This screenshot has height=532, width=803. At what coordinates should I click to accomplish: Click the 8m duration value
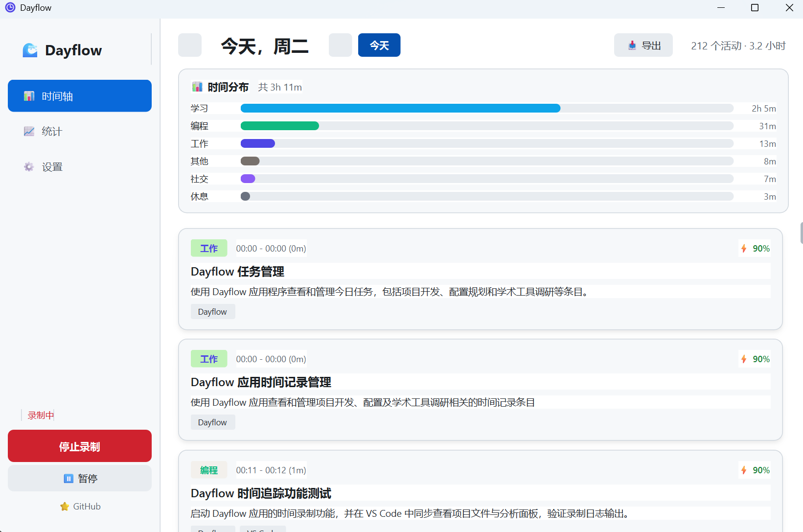click(x=770, y=162)
